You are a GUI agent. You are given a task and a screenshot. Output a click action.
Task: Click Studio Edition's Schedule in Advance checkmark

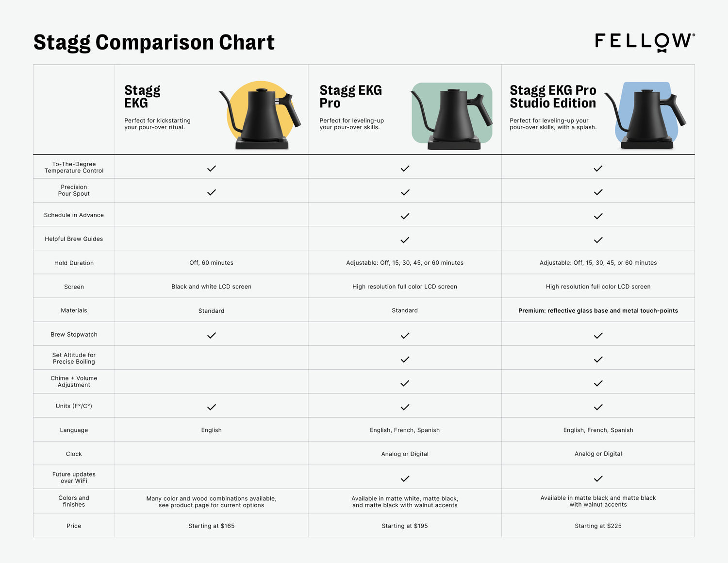coord(598,216)
